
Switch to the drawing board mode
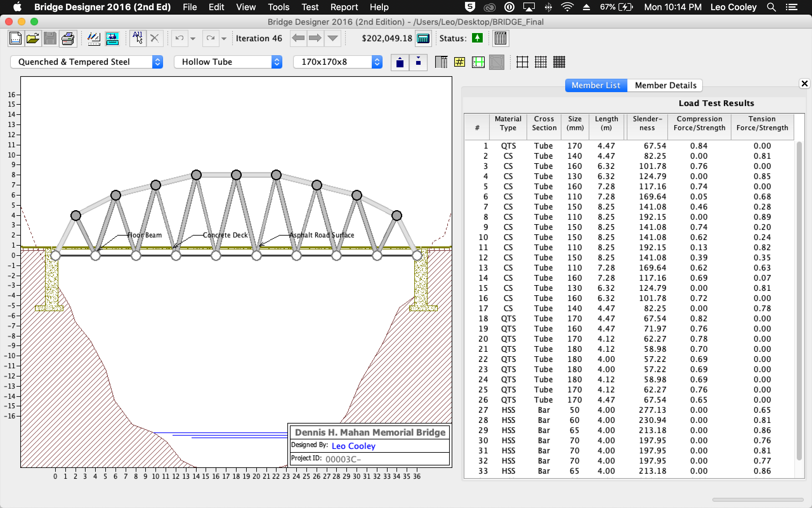[94, 38]
